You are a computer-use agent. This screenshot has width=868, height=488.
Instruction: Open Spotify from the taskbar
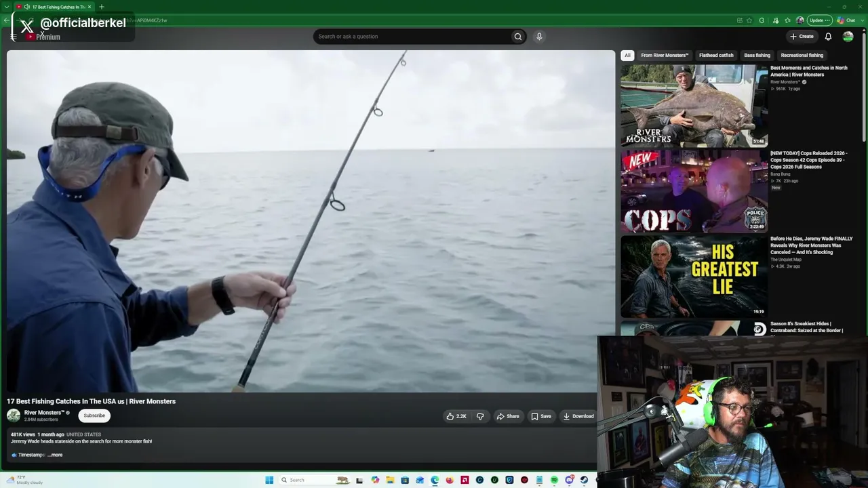[x=554, y=480]
